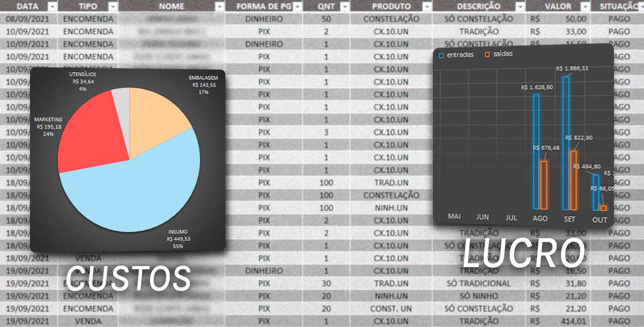Select the blue INSUMO pie slice
644x327 pixels.
136,196
